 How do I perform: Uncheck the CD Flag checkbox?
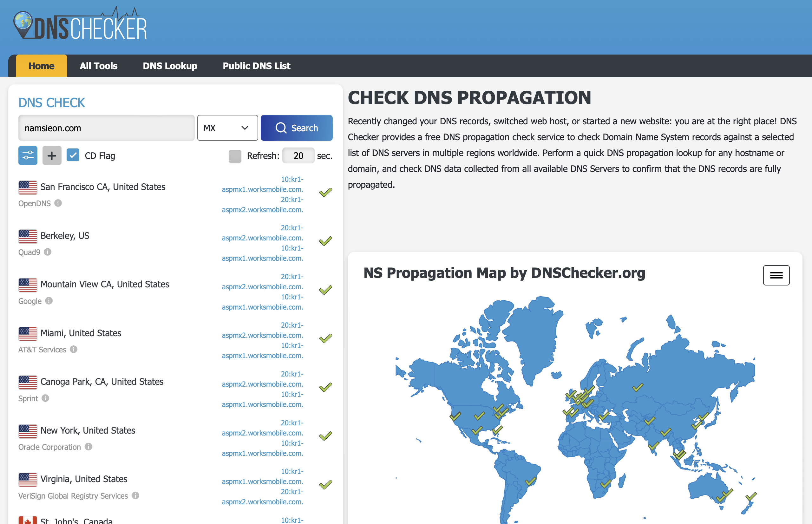pyautogui.click(x=73, y=155)
